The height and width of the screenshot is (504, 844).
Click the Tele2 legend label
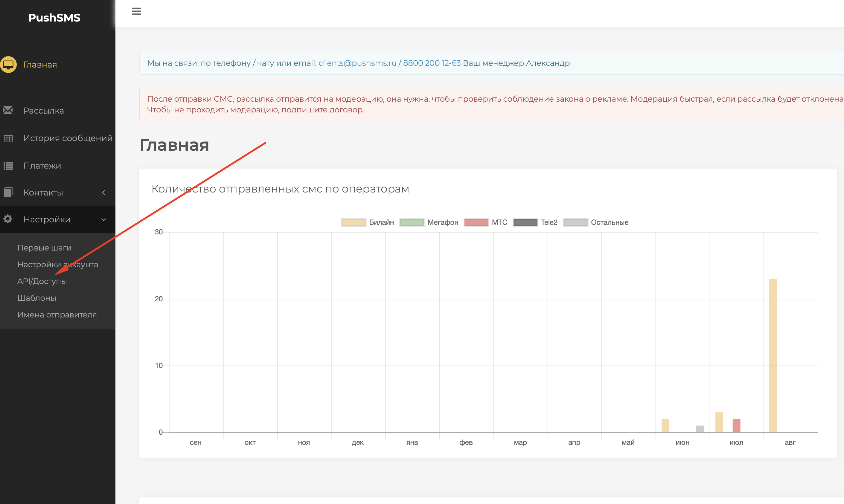point(549,222)
